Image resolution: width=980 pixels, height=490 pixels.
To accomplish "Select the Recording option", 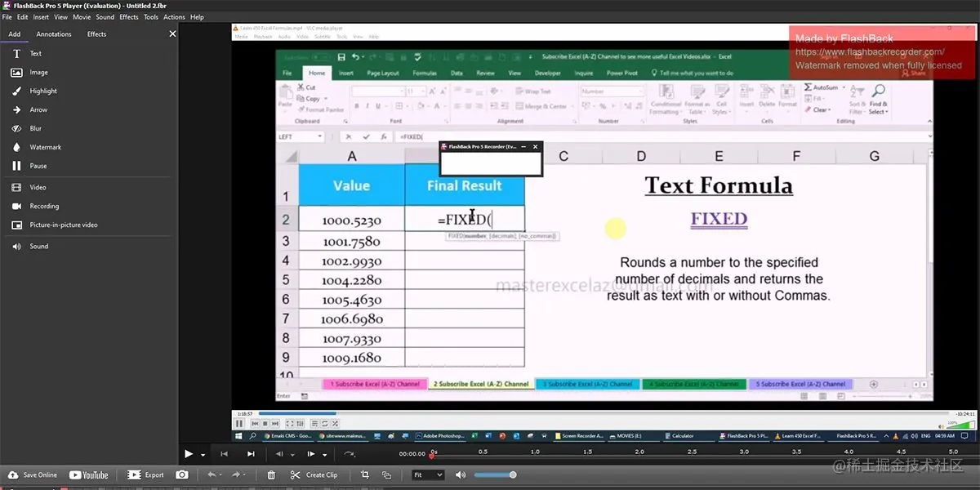I will (x=35, y=207).
